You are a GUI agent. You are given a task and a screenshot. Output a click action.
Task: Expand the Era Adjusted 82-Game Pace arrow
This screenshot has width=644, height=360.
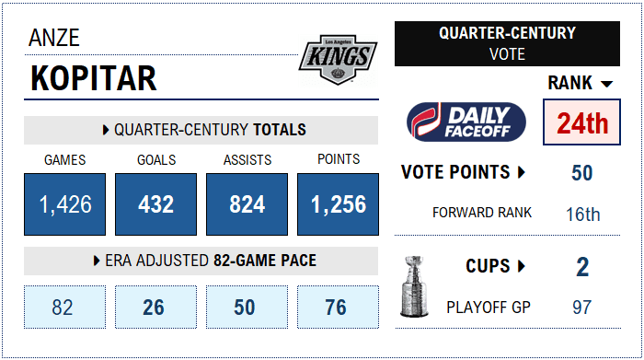point(97,261)
